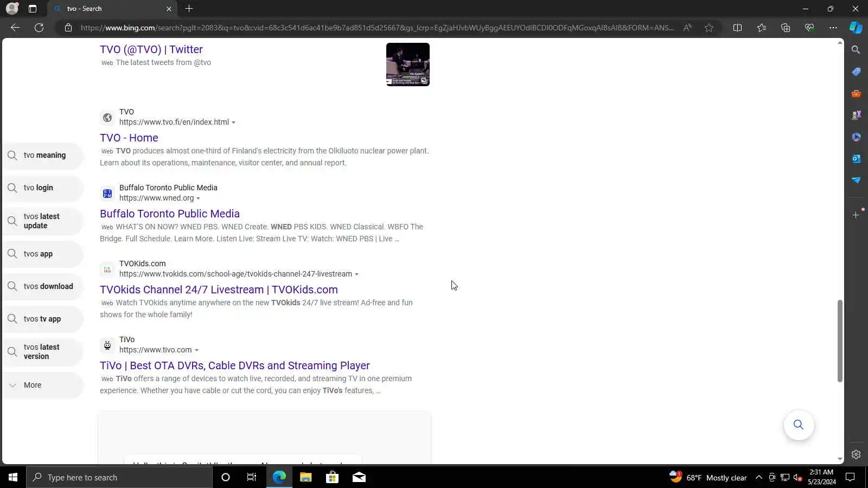Expand the wned.org URL dropdown arrow
Viewport: 868px width, 488px height.
[x=198, y=198]
